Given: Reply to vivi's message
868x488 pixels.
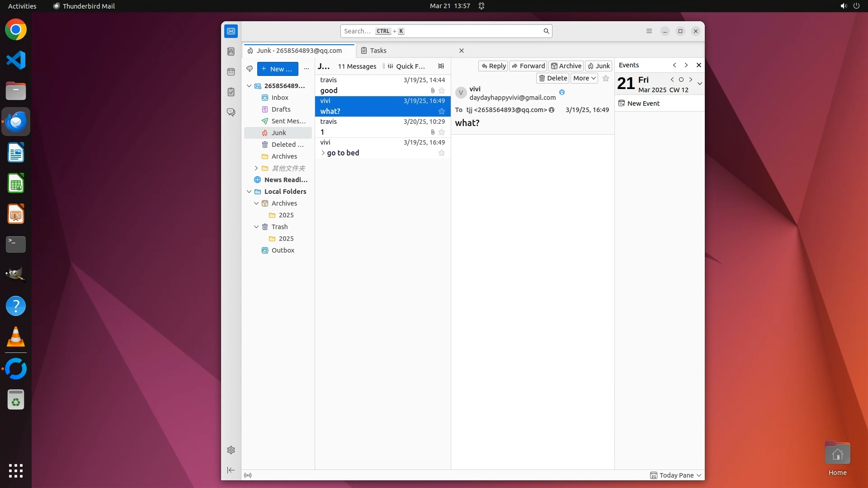Looking at the screenshot, I should pos(493,66).
